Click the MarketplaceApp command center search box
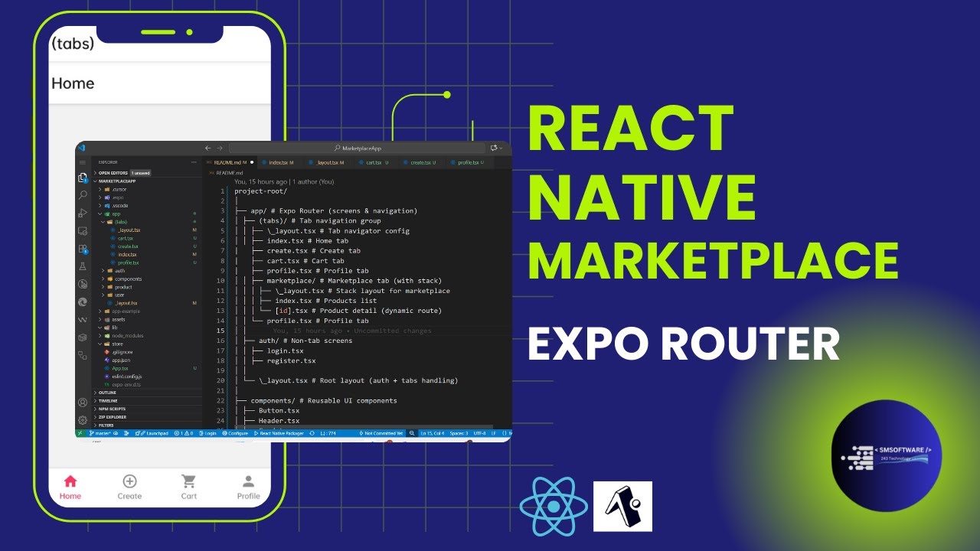This screenshot has height=551, width=980. point(358,148)
